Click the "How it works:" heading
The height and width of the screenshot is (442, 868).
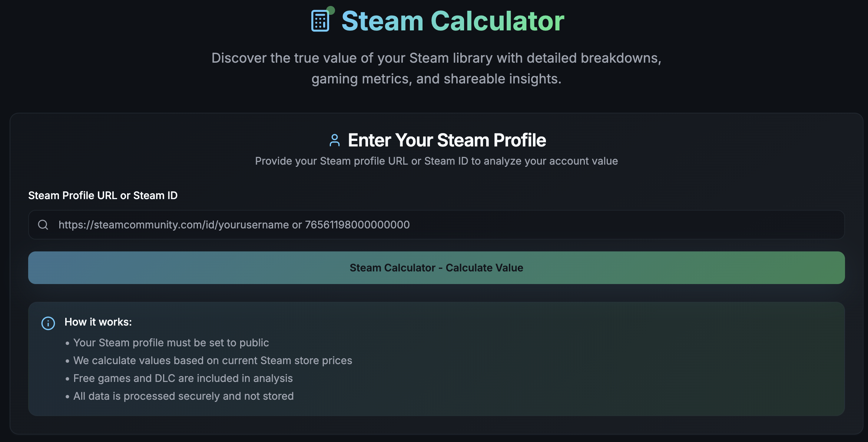[98, 322]
